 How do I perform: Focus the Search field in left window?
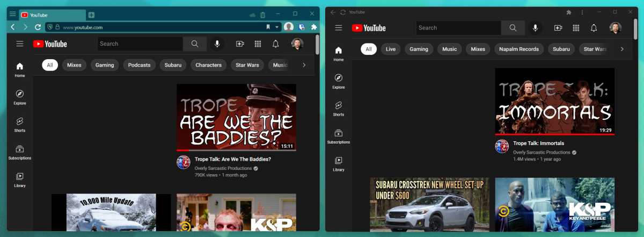[x=141, y=44]
